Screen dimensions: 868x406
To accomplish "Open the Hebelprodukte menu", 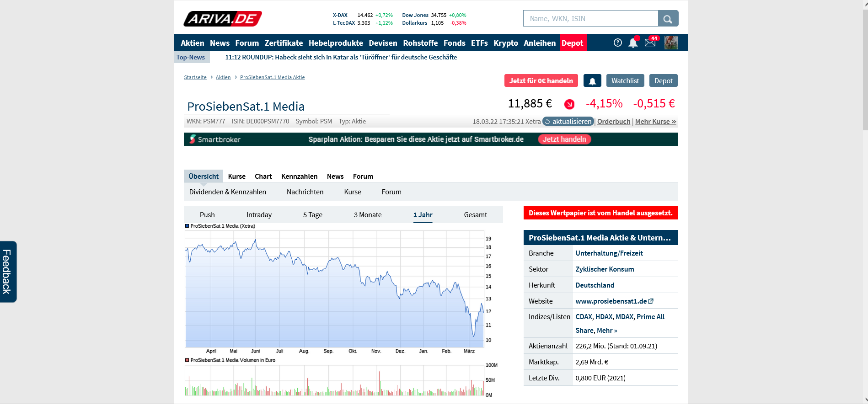I will (336, 43).
